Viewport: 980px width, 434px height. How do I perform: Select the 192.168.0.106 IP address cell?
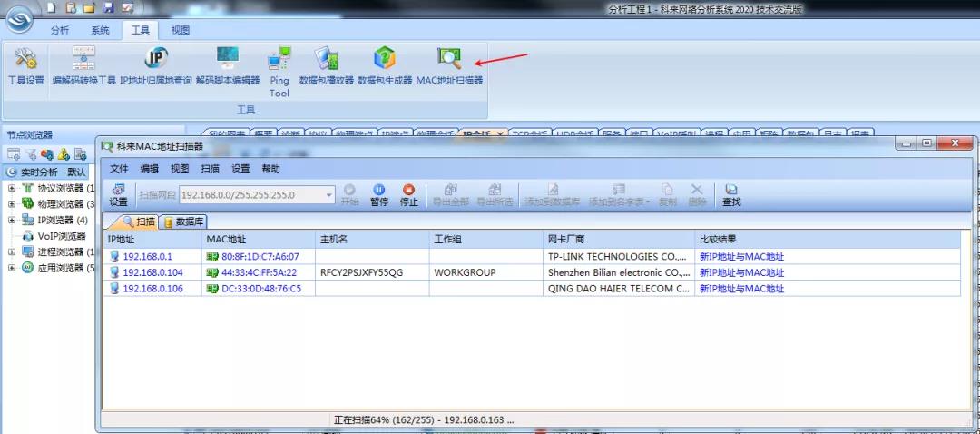(153, 289)
